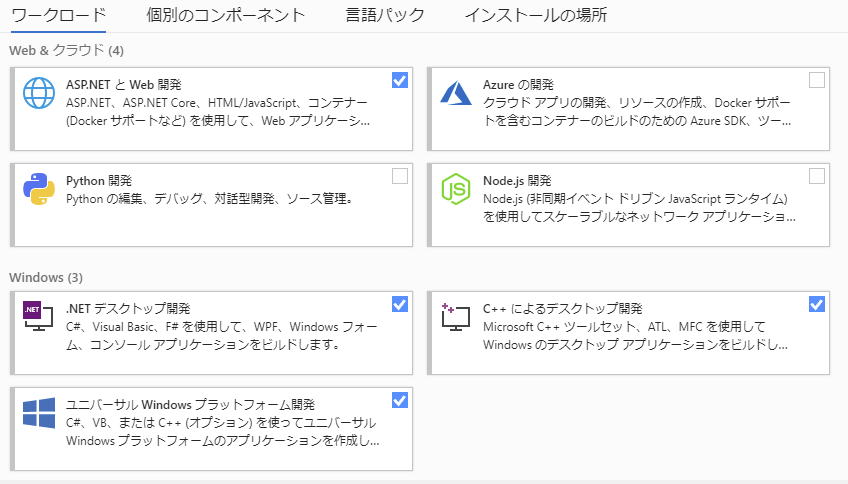Check the Azure の開発 workload checkbox
The image size is (848, 484).
click(x=817, y=81)
